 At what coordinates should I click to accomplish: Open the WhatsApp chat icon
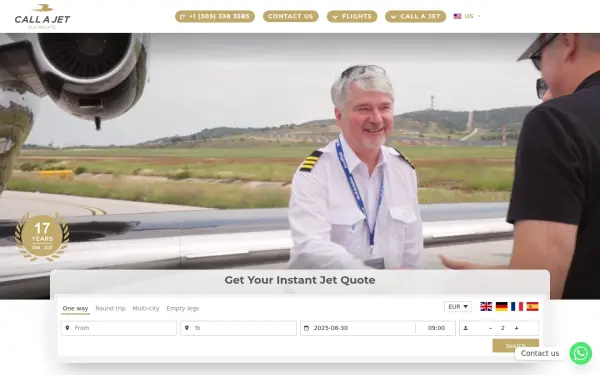pyautogui.click(x=580, y=353)
